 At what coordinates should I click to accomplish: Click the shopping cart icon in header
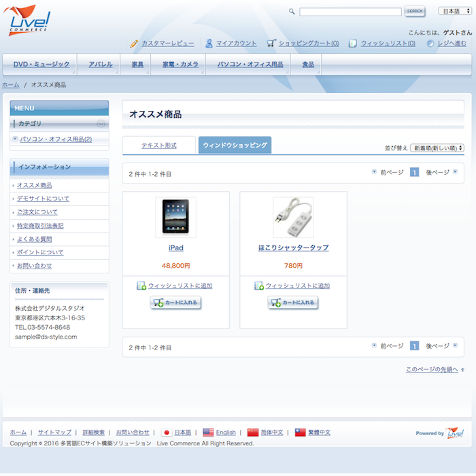[271, 43]
